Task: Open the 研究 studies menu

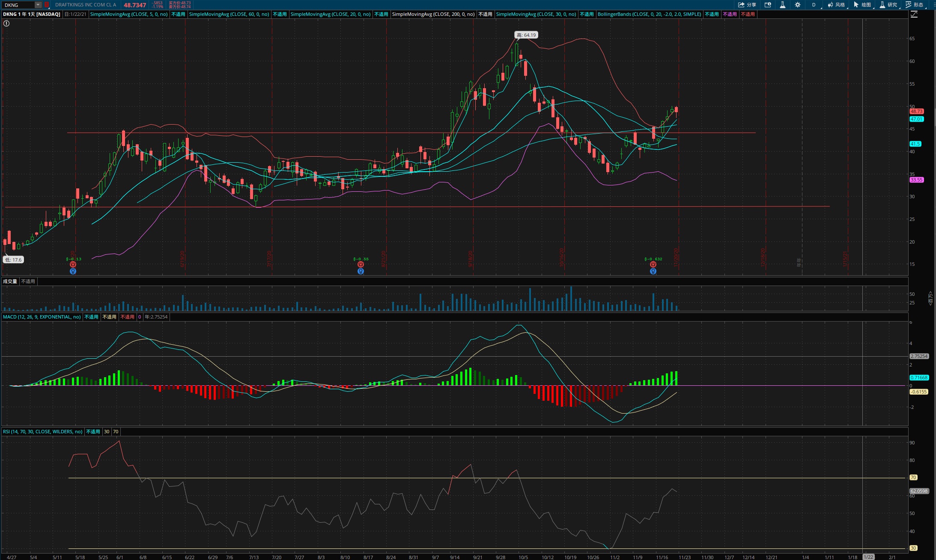Action: pos(888,5)
